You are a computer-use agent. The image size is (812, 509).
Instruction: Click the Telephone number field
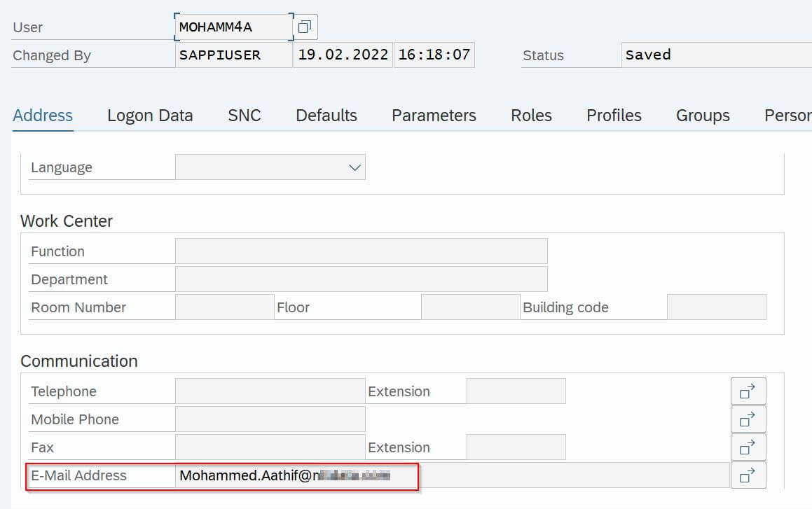pos(270,391)
